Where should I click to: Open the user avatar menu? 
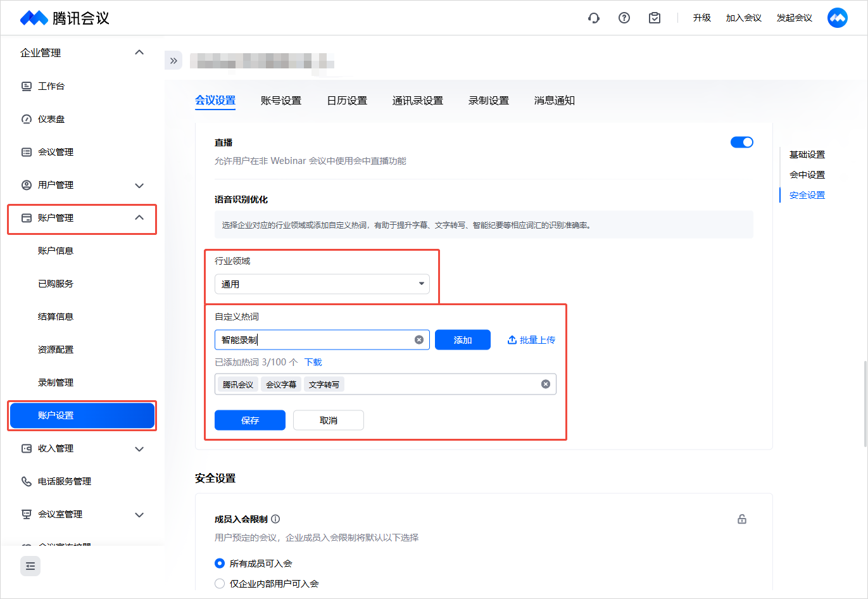(838, 18)
